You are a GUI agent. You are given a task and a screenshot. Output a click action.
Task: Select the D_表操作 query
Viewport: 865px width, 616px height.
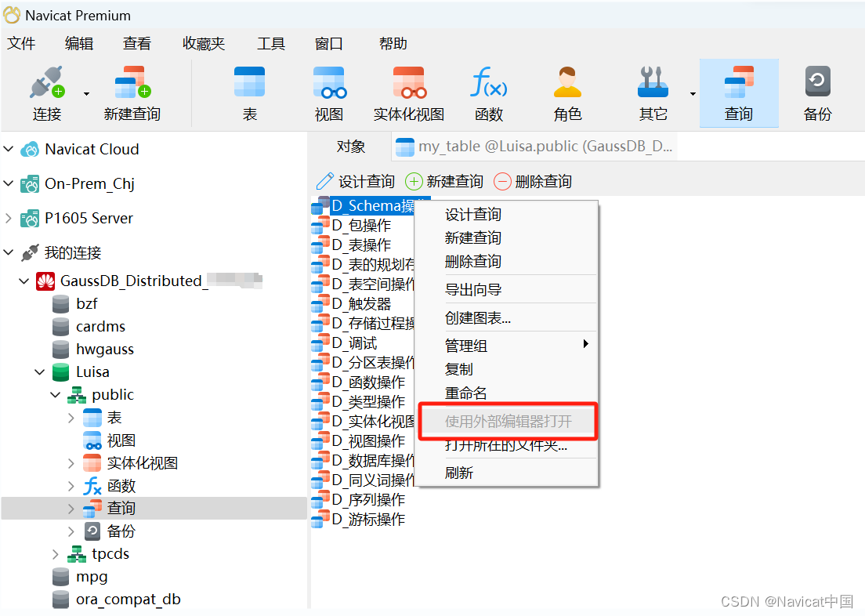point(361,245)
